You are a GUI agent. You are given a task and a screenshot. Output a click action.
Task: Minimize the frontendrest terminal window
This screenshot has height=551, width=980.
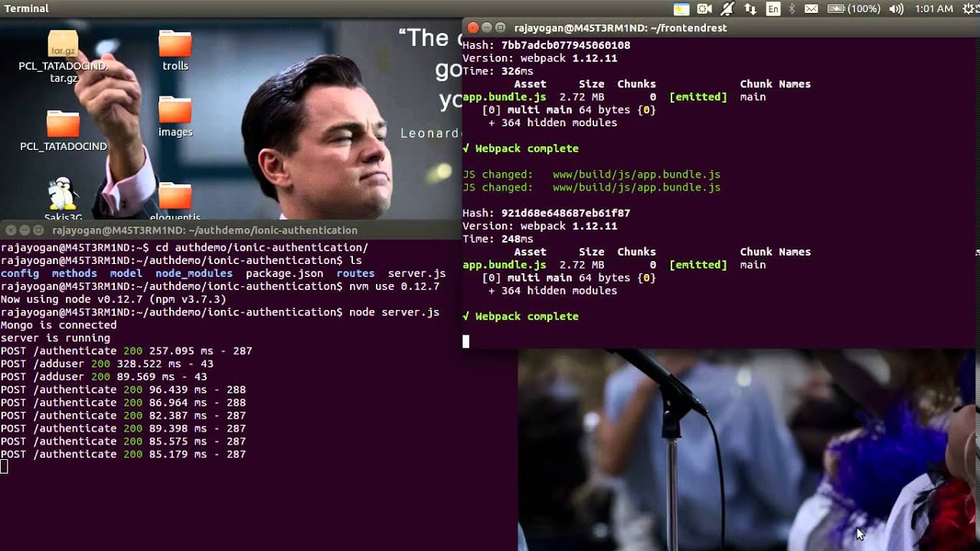[x=487, y=28]
